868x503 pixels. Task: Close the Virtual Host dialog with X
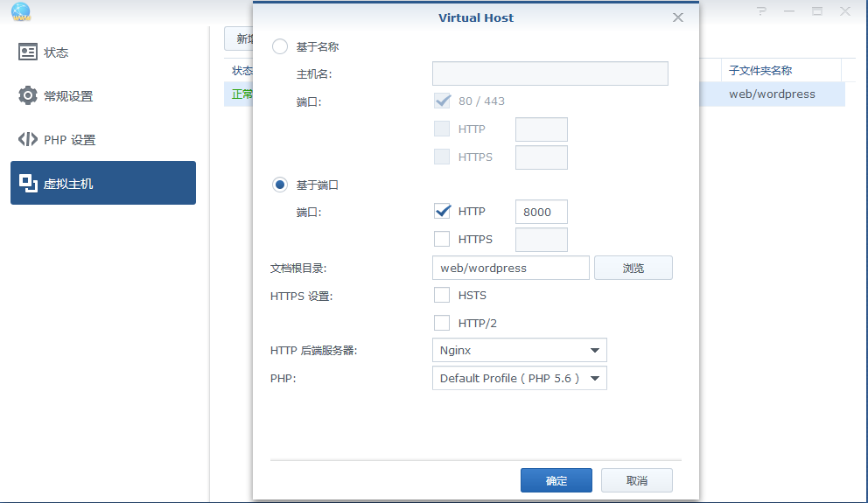tap(677, 17)
